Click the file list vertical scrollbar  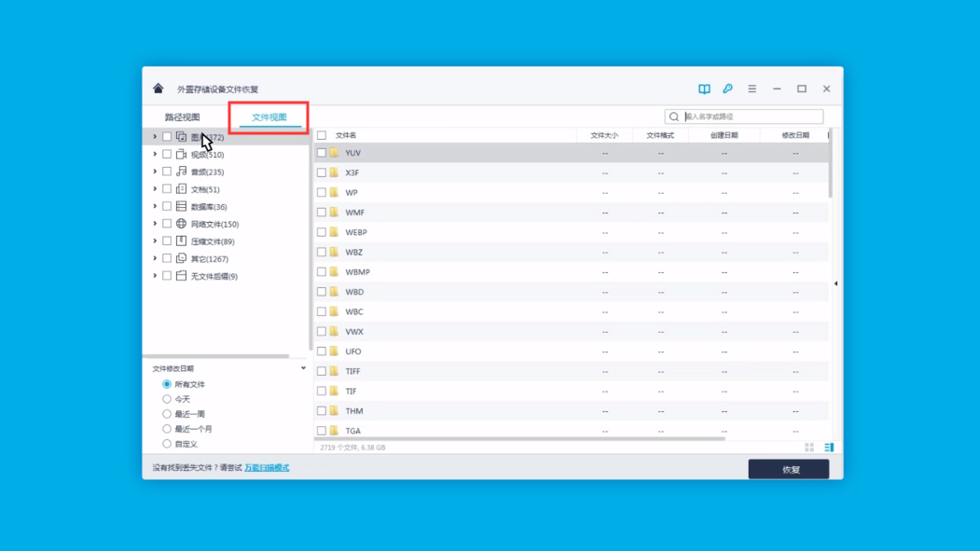830,164
